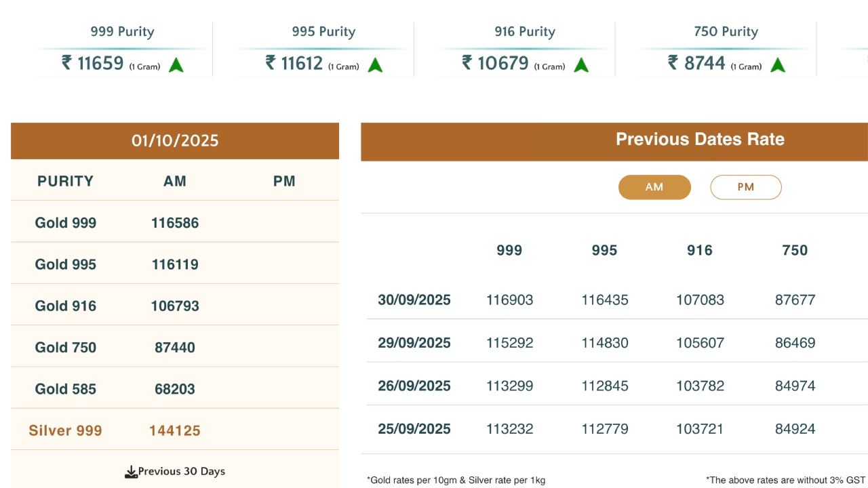Select the 30/09/2025 date row
868x488 pixels.
pos(414,300)
